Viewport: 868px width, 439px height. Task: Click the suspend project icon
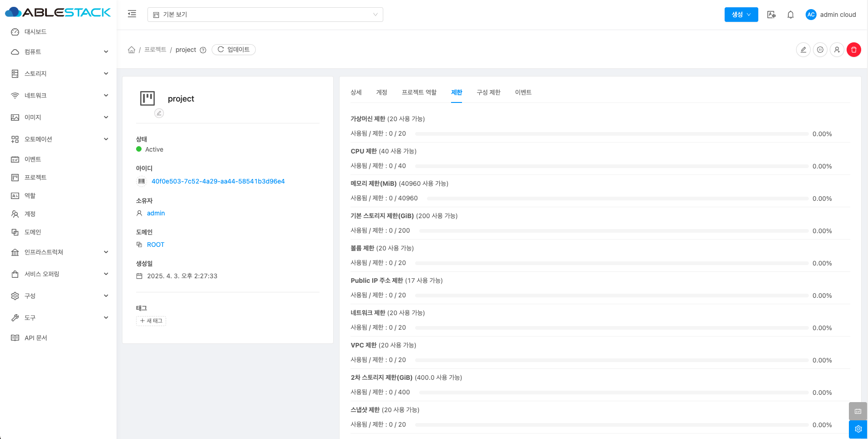pos(820,50)
